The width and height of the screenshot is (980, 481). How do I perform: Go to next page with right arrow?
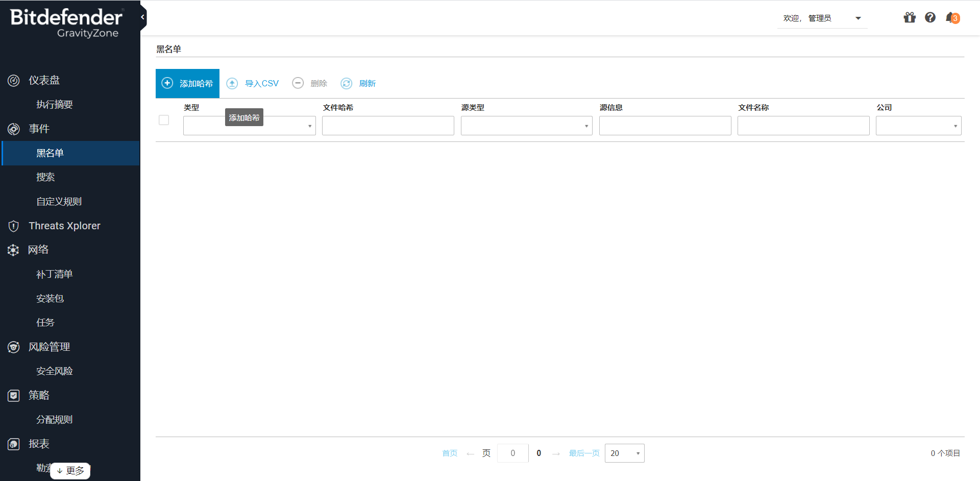[556, 453]
